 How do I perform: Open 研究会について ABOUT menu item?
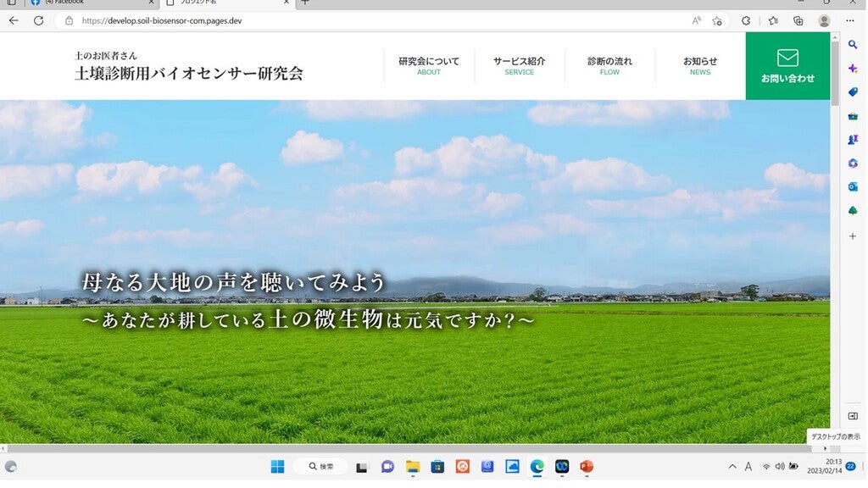(429, 66)
